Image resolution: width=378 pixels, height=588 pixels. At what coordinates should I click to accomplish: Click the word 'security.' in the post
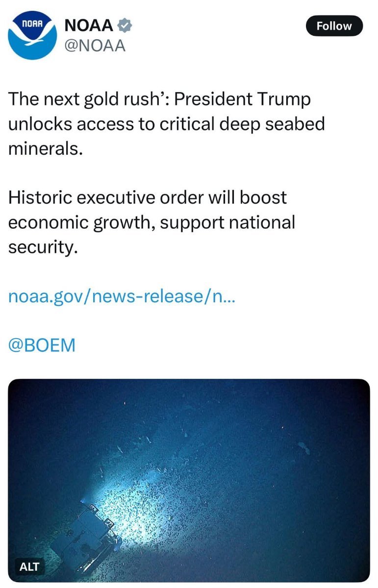(x=43, y=247)
